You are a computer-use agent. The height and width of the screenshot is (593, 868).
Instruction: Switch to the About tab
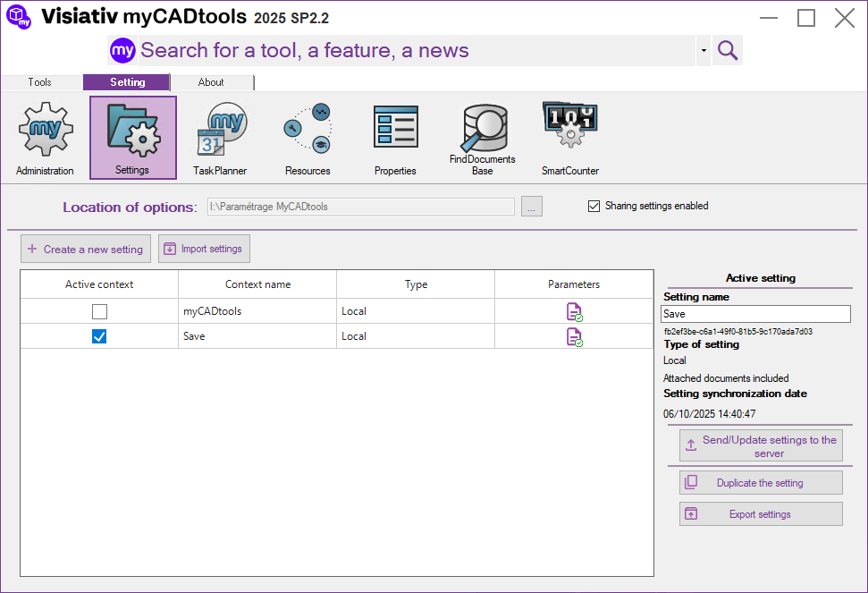(211, 82)
